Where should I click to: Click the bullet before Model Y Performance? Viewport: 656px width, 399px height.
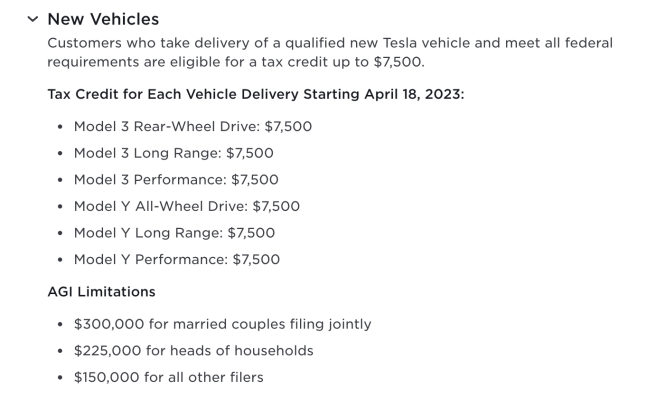[x=60, y=259]
